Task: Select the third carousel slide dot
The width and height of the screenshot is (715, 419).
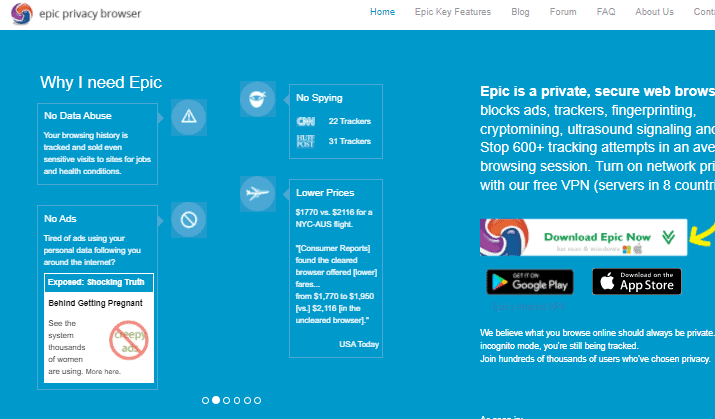Action: [226, 400]
